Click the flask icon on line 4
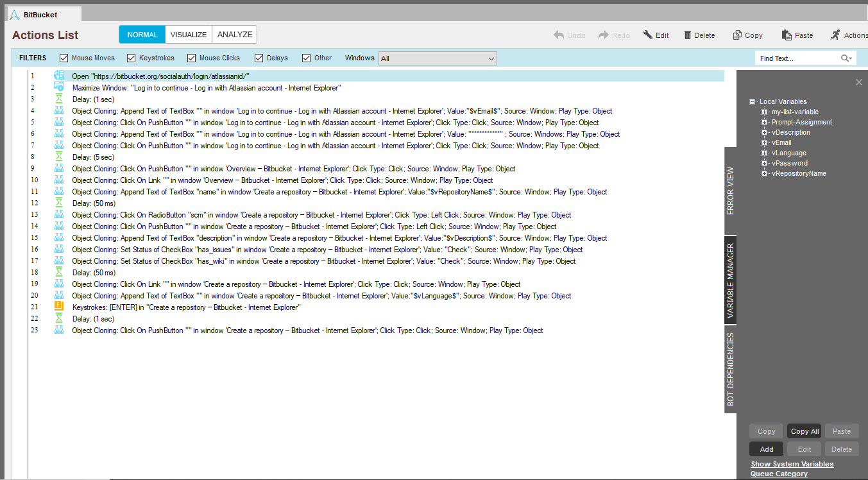This screenshot has height=480, width=868. coord(59,110)
